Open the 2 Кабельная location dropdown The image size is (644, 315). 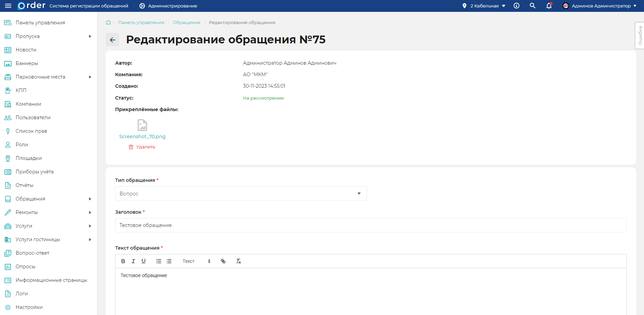[484, 6]
